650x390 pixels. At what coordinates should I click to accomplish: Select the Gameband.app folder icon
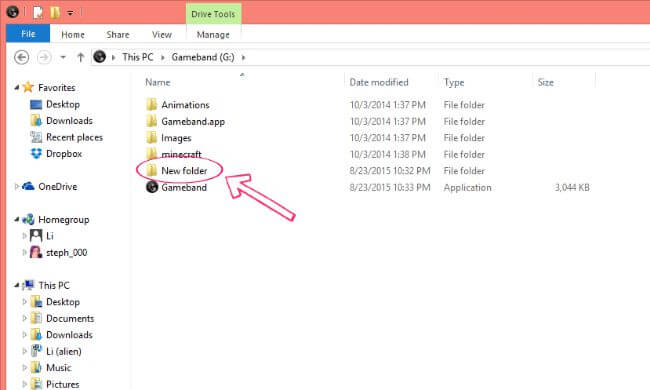(x=152, y=121)
